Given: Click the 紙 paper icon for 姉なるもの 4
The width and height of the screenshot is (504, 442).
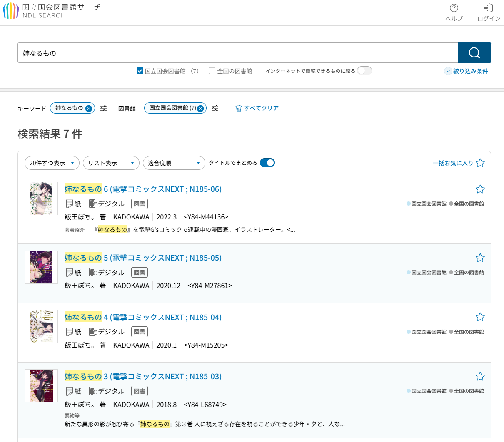Looking at the screenshot, I should (70, 332).
